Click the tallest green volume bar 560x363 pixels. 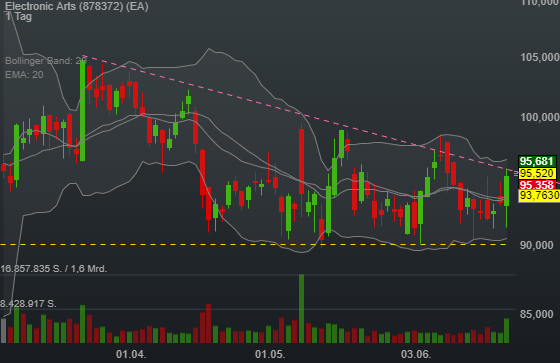[301, 309]
